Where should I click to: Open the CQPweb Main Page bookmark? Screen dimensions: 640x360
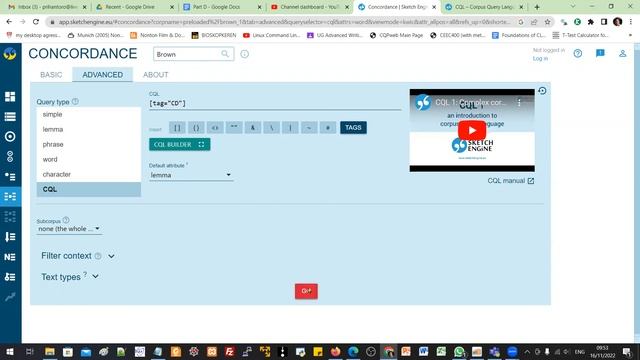point(396,36)
